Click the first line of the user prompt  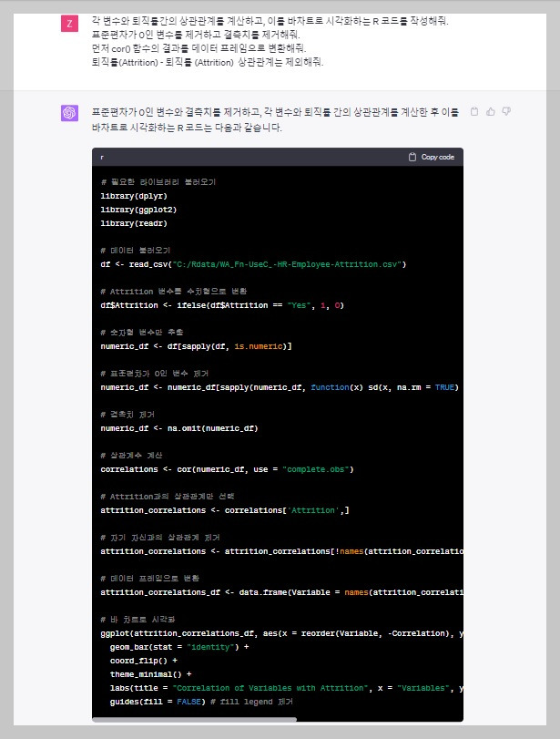pyautogui.click(x=270, y=21)
